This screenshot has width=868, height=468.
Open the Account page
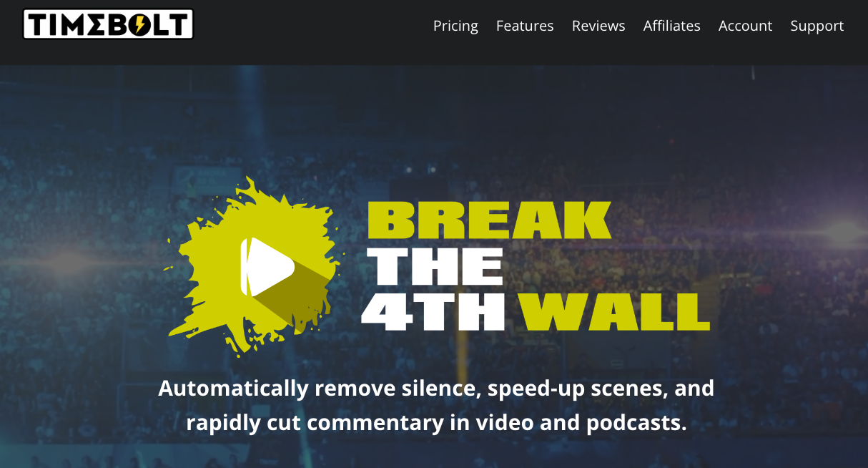[x=746, y=26]
